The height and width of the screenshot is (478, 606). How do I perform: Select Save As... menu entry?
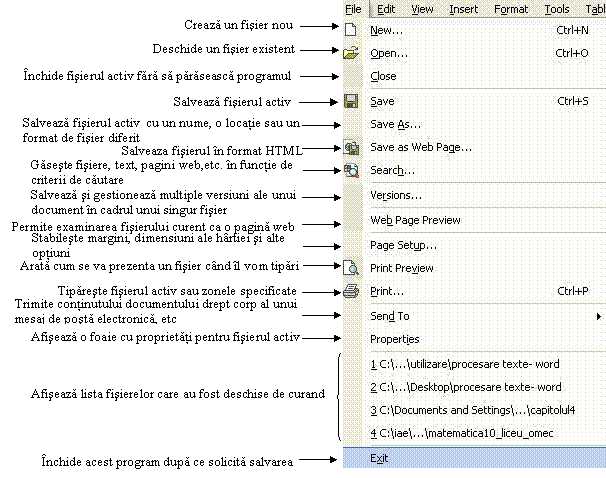click(x=395, y=124)
